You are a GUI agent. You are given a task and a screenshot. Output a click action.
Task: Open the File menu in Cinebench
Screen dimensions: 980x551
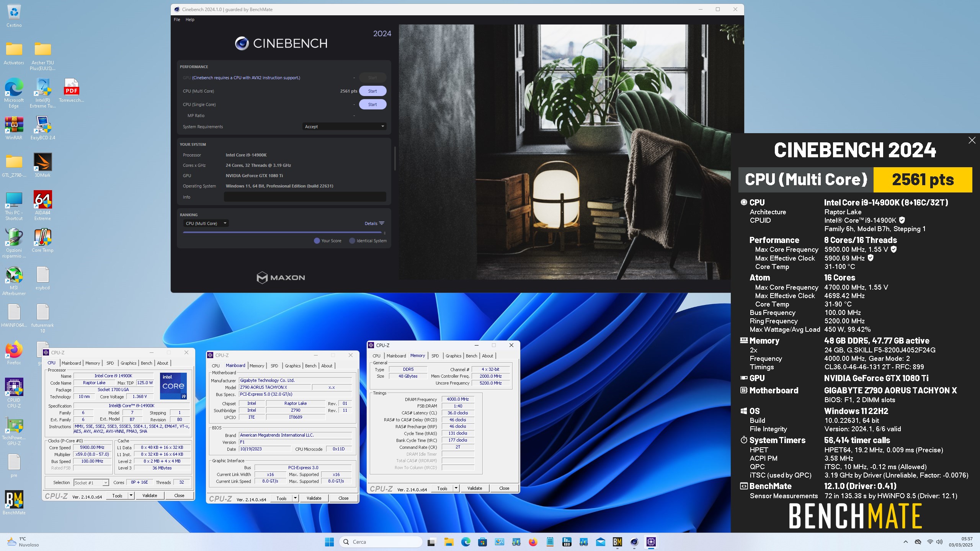click(177, 20)
